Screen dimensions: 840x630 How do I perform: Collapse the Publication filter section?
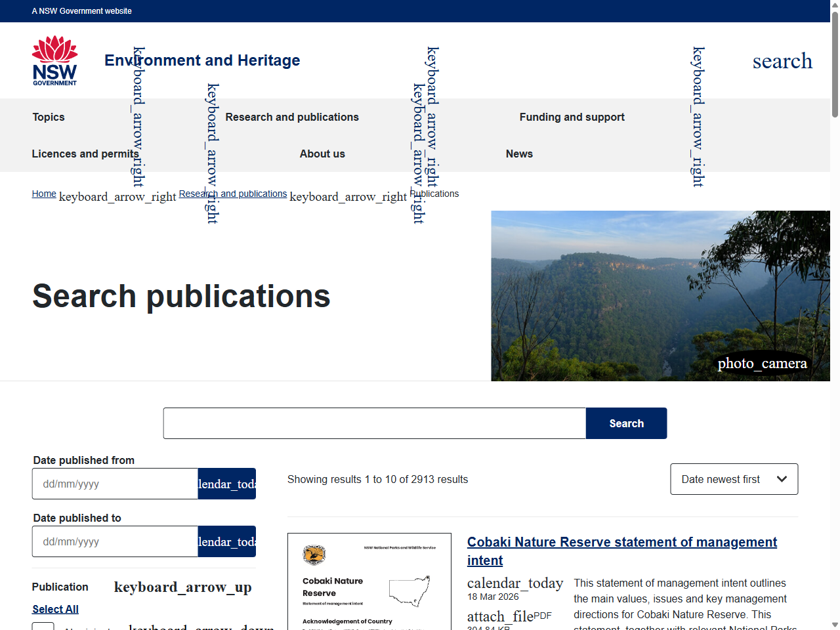pos(182,587)
